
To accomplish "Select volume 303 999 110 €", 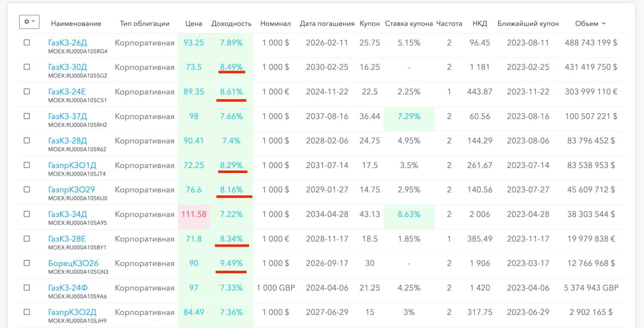I will tap(591, 92).
